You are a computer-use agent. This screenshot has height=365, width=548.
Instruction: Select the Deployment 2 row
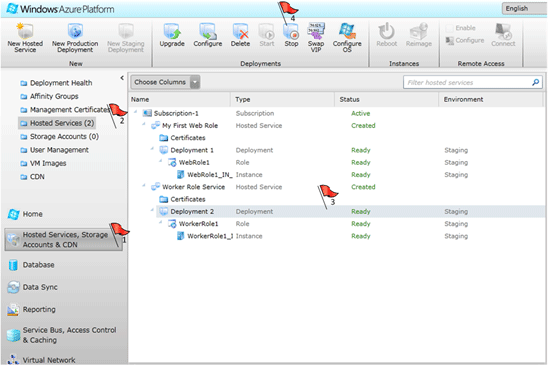(x=351, y=212)
